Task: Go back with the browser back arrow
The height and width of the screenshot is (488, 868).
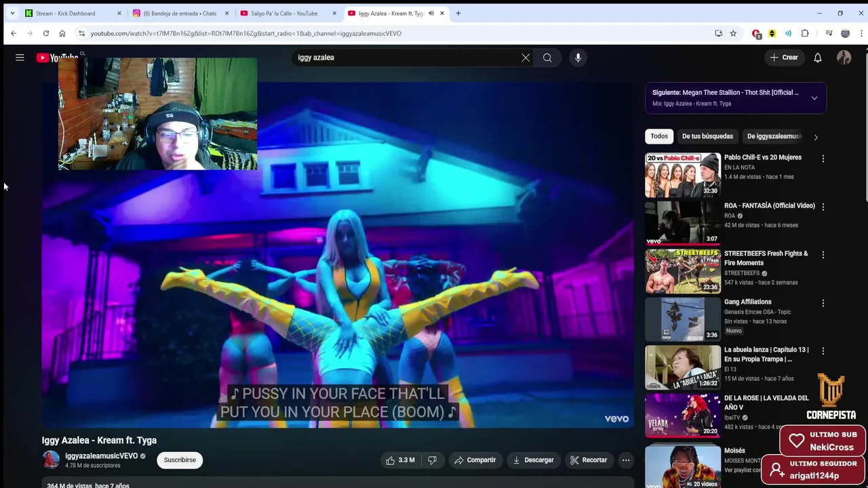Action: (x=14, y=33)
